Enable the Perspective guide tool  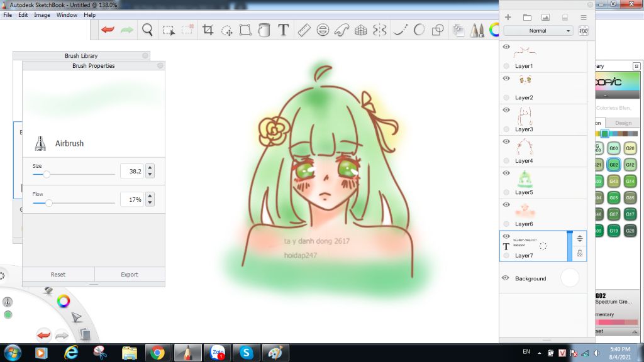[x=360, y=30]
